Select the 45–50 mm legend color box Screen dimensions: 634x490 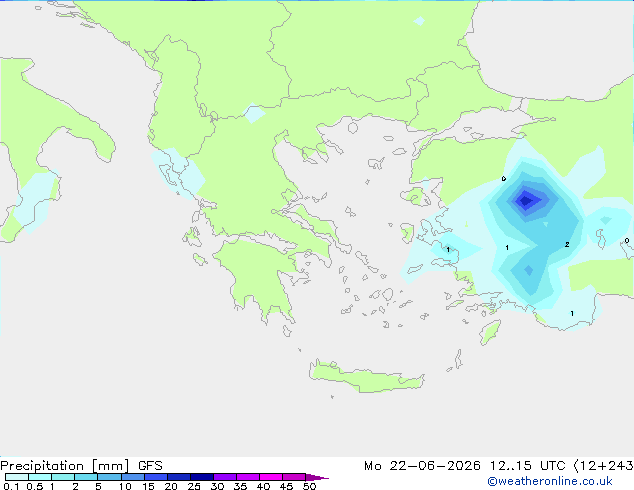[x=294, y=477]
